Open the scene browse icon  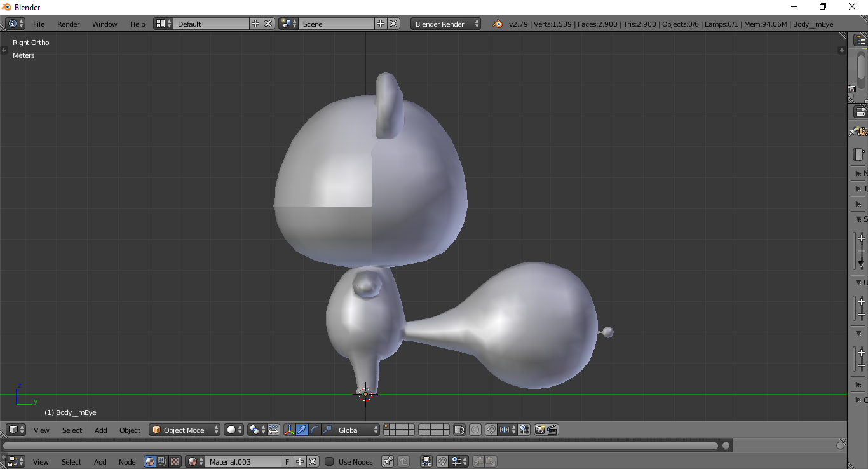coord(289,24)
